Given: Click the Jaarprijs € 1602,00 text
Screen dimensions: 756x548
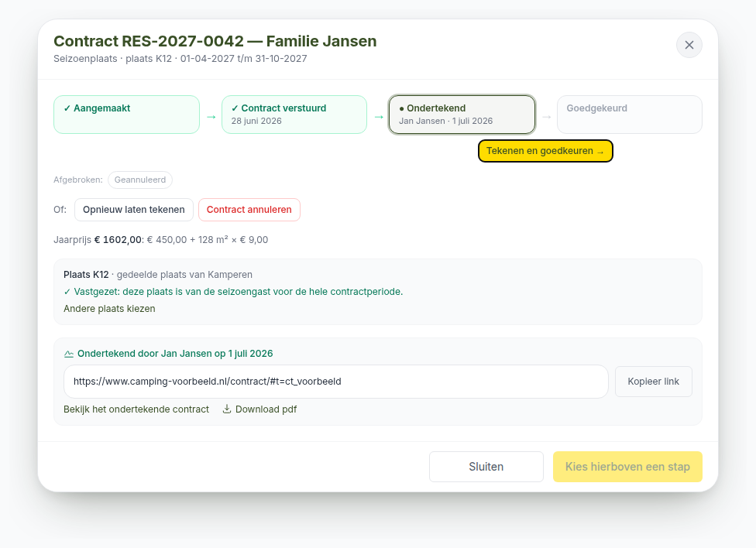Looking at the screenshot, I should pos(98,239).
